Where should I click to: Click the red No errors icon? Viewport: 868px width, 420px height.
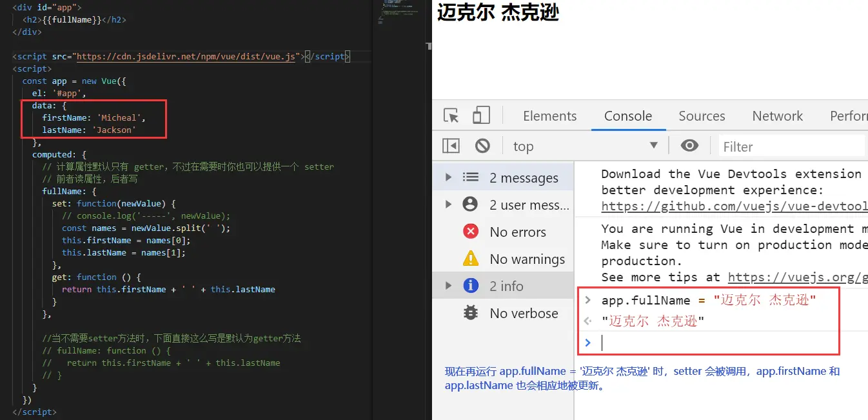pyautogui.click(x=471, y=232)
